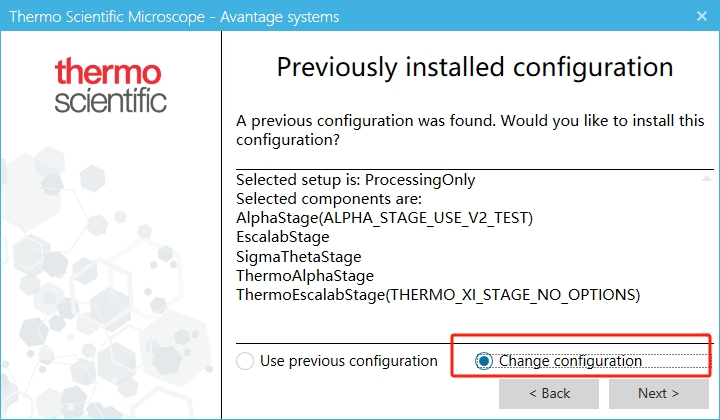Select the Use previous configuration radio button
Viewport: 720px width, 420px height.
point(245,361)
